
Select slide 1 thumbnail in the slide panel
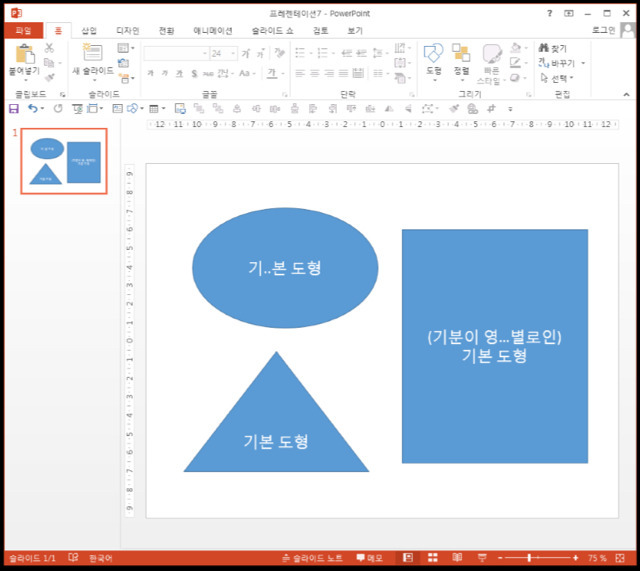click(x=65, y=161)
